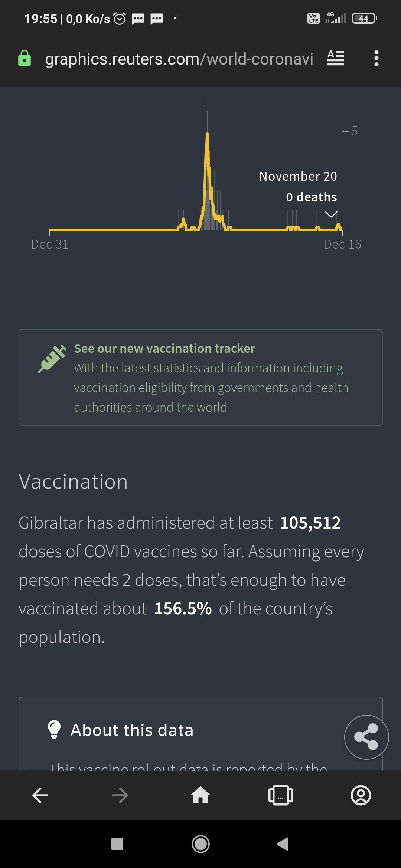This screenshot has height=868, width=401.
Task: Open the browser home page
Action: tap(200, 795)
